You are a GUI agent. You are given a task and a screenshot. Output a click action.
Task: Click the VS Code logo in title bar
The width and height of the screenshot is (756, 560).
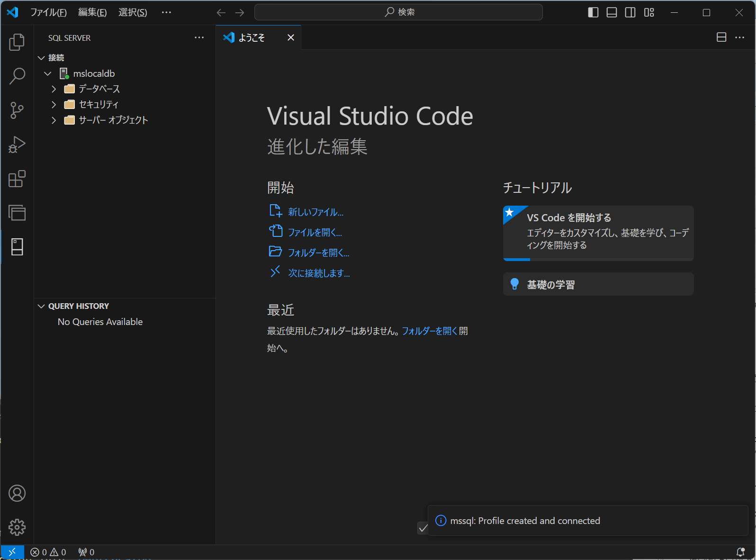[x=12, y=12]
